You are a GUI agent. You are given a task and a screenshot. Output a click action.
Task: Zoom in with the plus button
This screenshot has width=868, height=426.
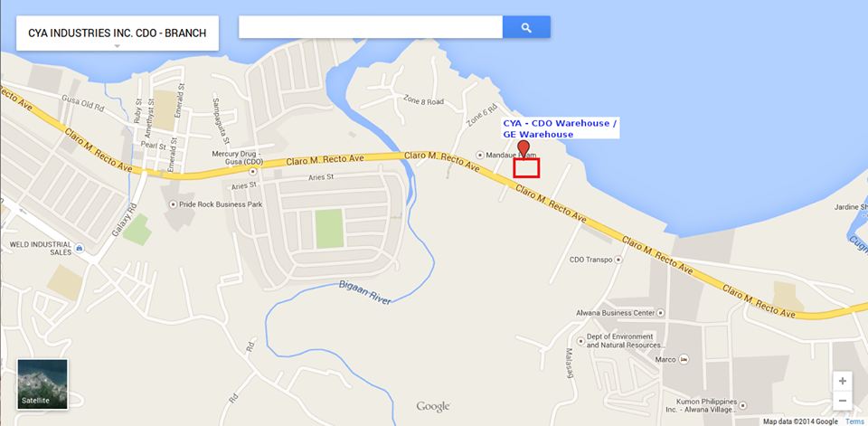[x=843, y=381]
